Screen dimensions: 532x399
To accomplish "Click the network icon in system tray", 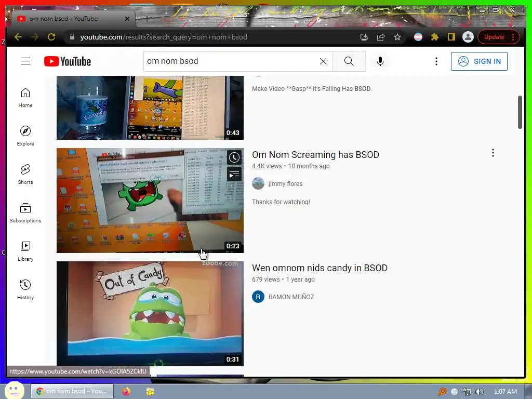I will coord(467,392).
